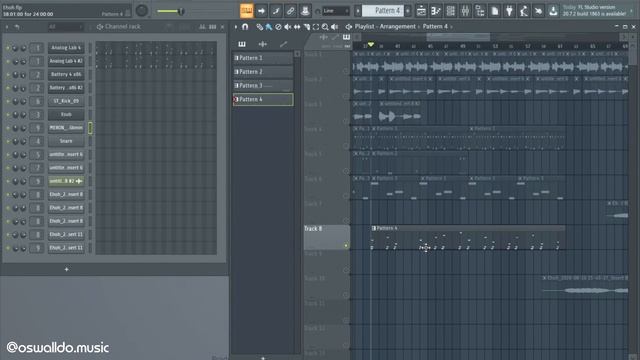640x360 pixels.
Task: Toggle the magnet snap icon in Playlist
Action: [245, 27]
